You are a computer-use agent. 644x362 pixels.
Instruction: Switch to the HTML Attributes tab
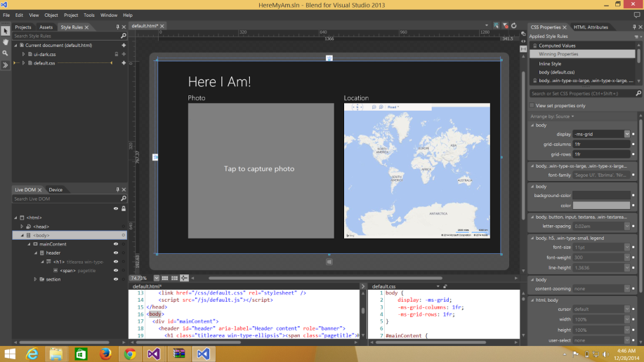591,27
